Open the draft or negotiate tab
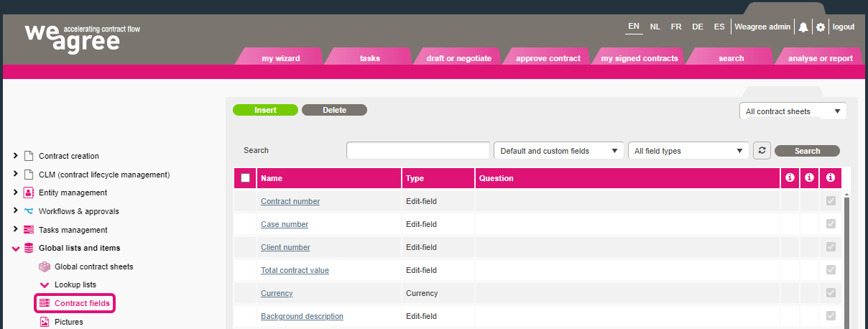Screen dimensions: 868x329 458,57
